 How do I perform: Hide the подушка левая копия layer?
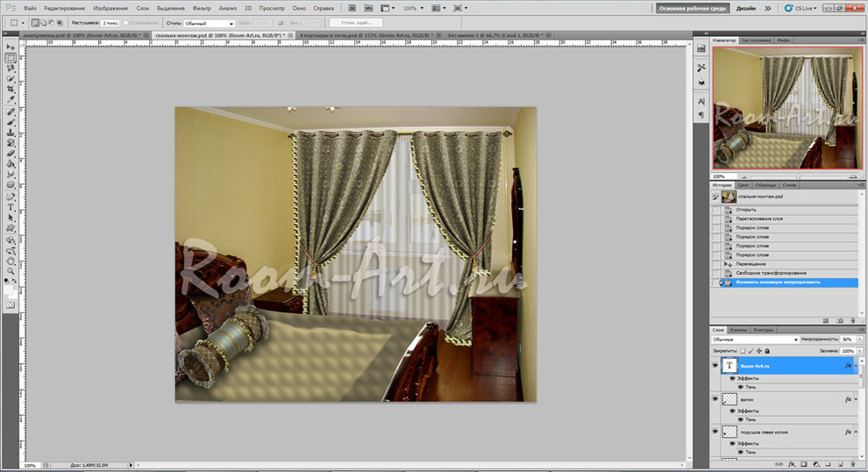(x=716, y=433)
